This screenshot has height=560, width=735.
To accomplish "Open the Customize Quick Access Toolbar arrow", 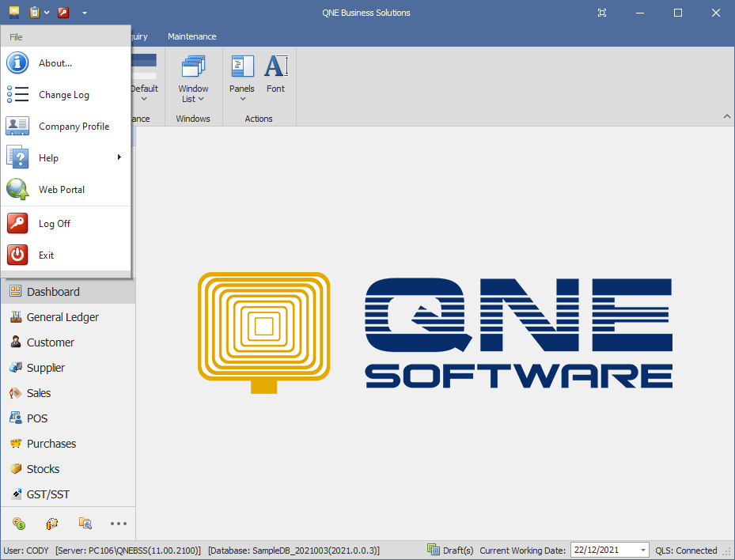I will coord(85,13).
